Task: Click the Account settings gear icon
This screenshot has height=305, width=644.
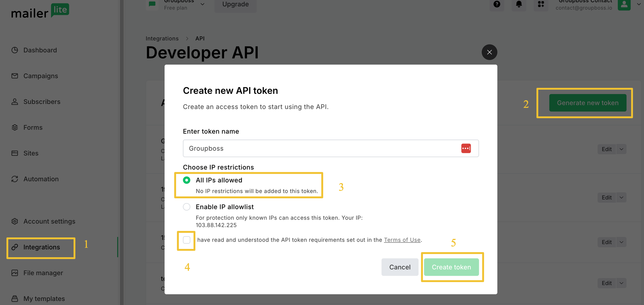Action: 15,221
